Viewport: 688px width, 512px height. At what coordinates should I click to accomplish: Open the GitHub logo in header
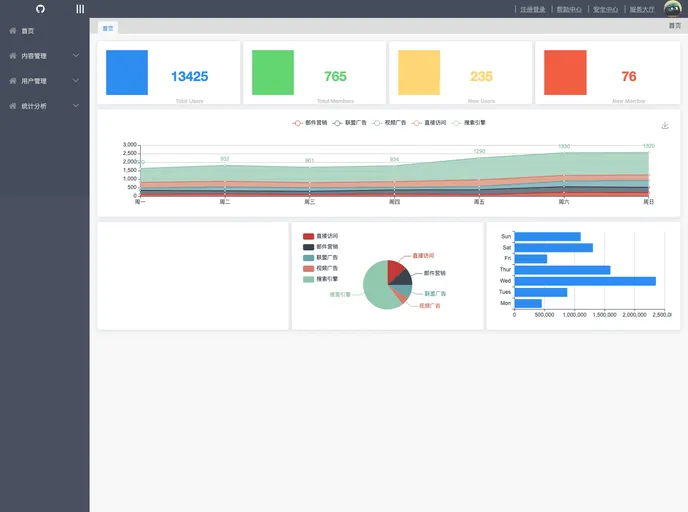[40, 9]
